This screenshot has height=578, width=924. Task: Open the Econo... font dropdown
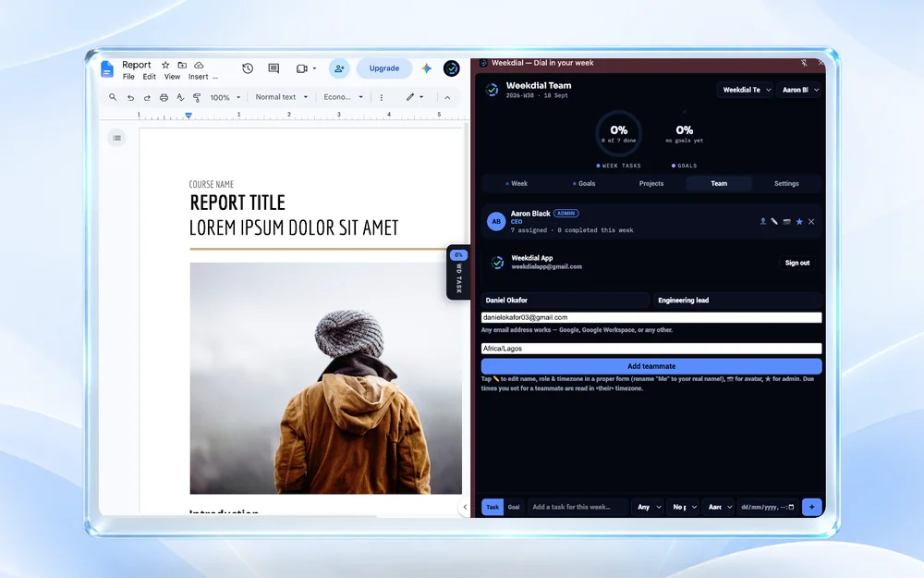[x=343, y=97]
